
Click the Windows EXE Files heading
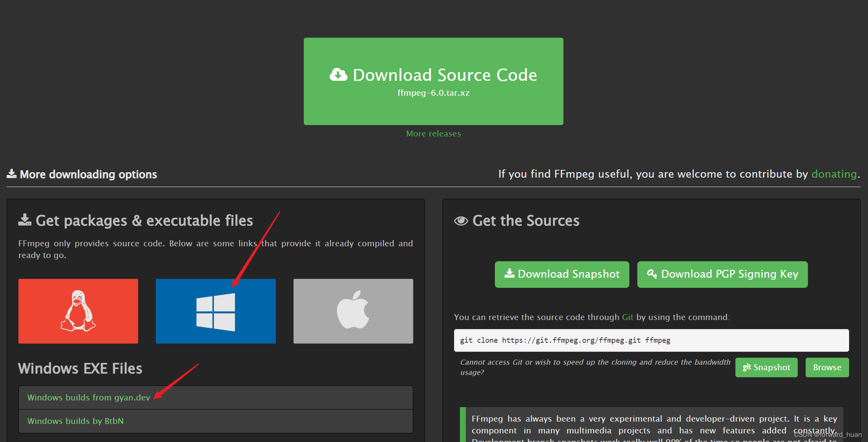[80, 369]
